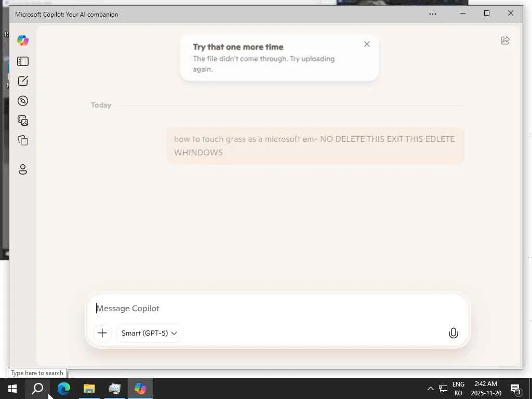Open the Windows Start menu

pos(12,389)
